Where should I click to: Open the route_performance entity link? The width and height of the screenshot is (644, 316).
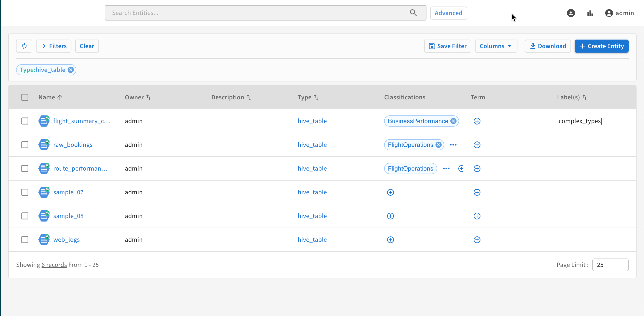(x=80, y=168)
